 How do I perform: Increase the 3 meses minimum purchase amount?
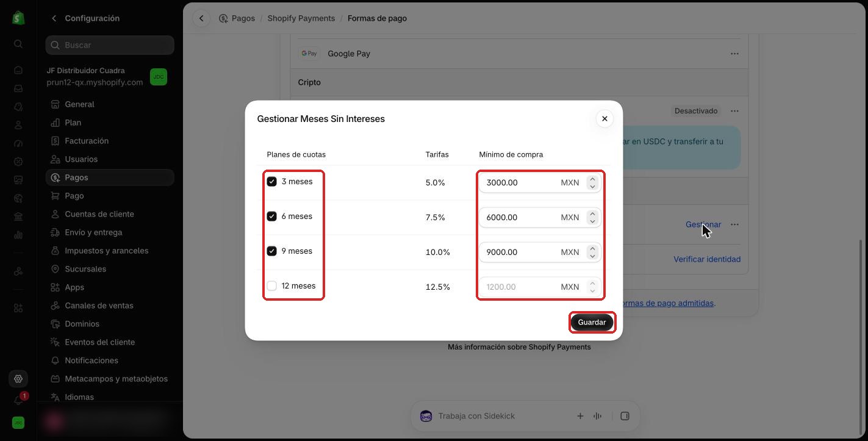pyautogui.click(x=592, y=179)
